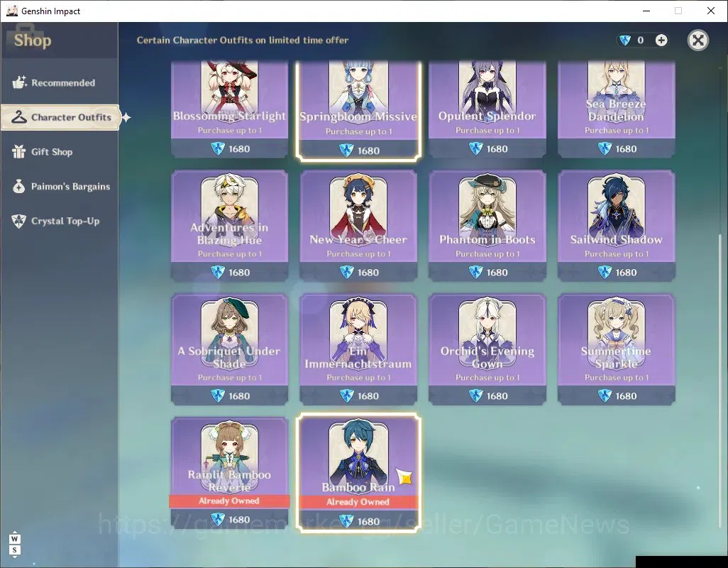Viewport: 728px width, 568px height.
Task: Click the thumbs-up Recommended icon
Action: tap(19, 82)
